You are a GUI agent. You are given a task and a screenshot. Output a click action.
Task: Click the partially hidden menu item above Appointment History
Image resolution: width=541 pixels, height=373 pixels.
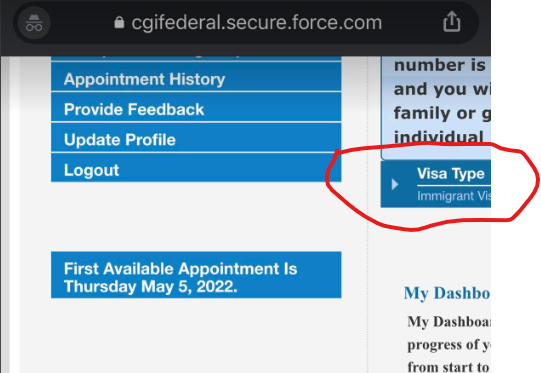click(x=196, y=58)
